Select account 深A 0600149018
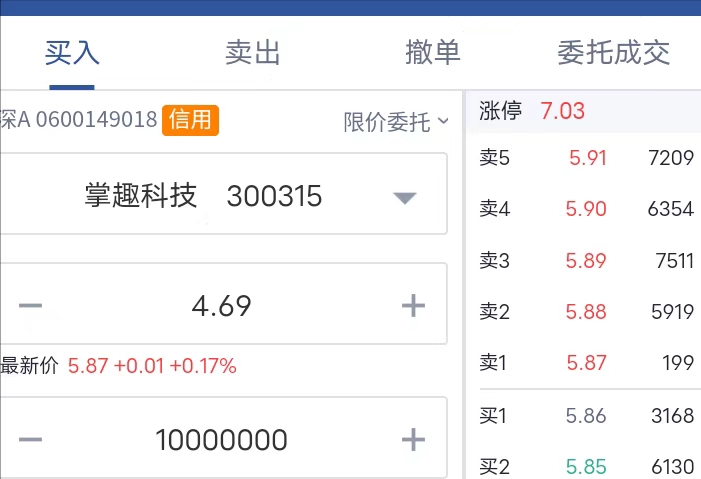This screenshot has width=701, height=479. click(x=79, y=119)
